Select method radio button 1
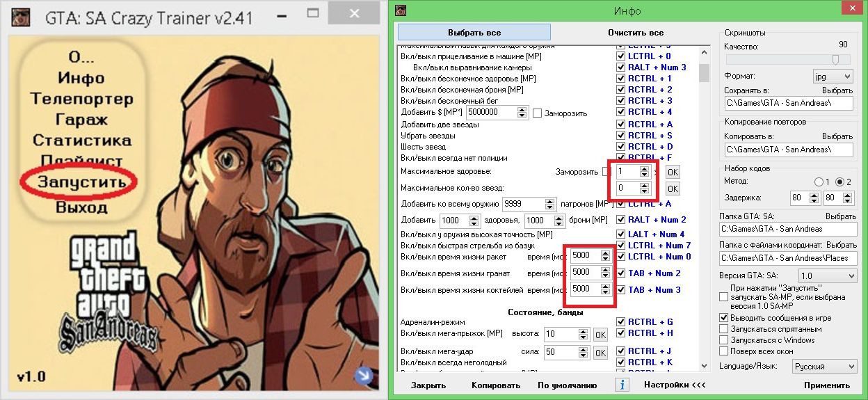This screenshot has height=400, width=868. point(819,182)
